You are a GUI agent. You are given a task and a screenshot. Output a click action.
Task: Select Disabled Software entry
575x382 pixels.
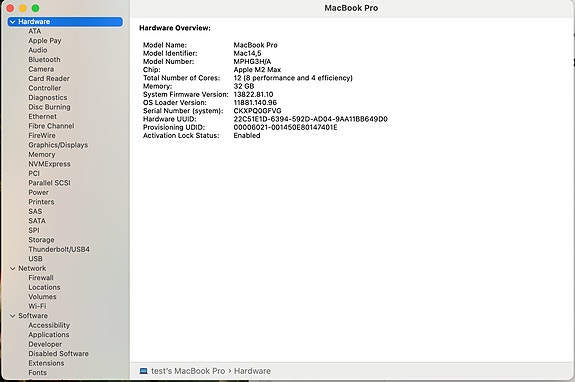point(58,354)
